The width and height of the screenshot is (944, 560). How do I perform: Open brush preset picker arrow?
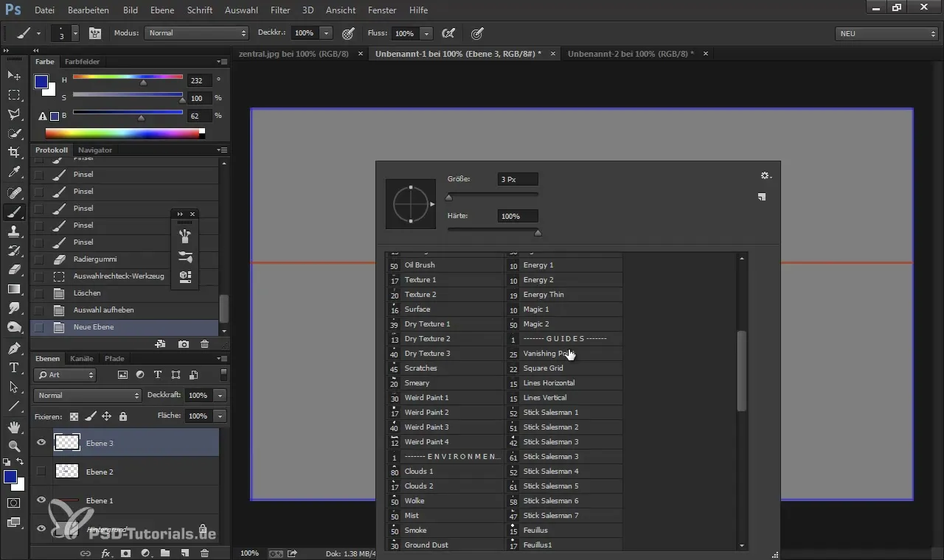75,33
